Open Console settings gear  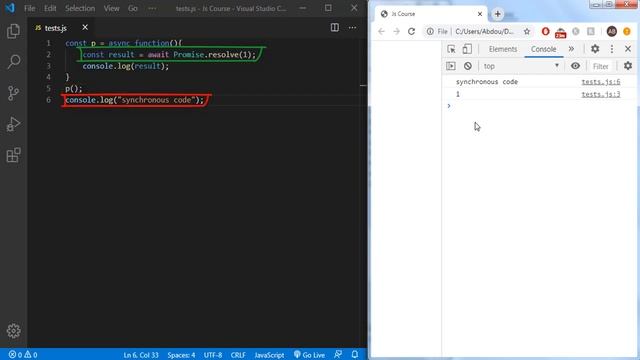tap(628, 66)
